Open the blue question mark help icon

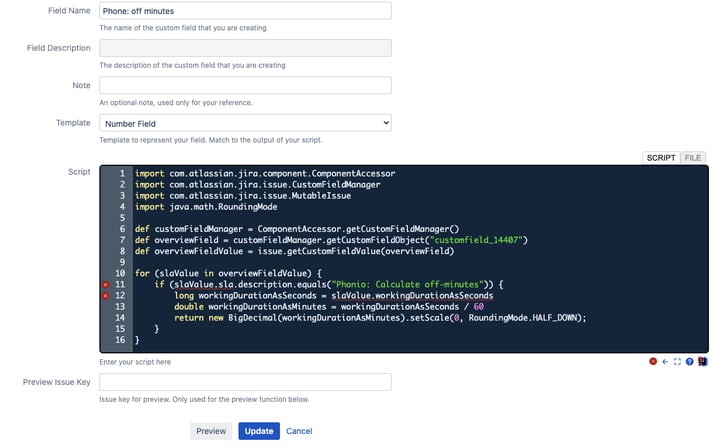[x=690, y=361]
